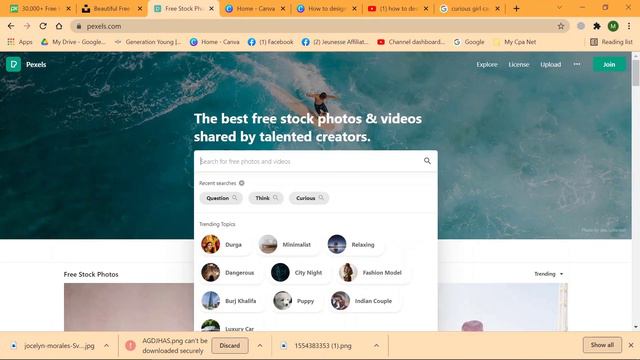640x360 pixels.
Task: Open the tab search dropdown arrow
Action: pos(559,8)
